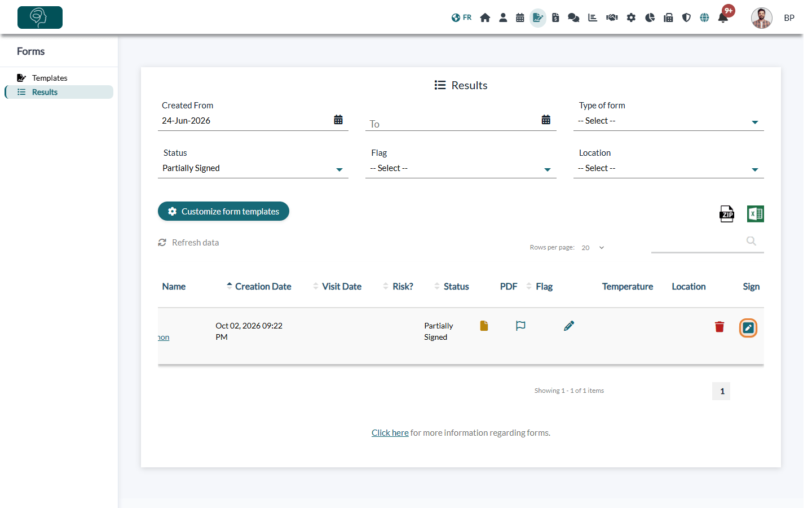Open the Created From calendar picker
Viewport: 812px width, 508px height.
click(338, 120)
